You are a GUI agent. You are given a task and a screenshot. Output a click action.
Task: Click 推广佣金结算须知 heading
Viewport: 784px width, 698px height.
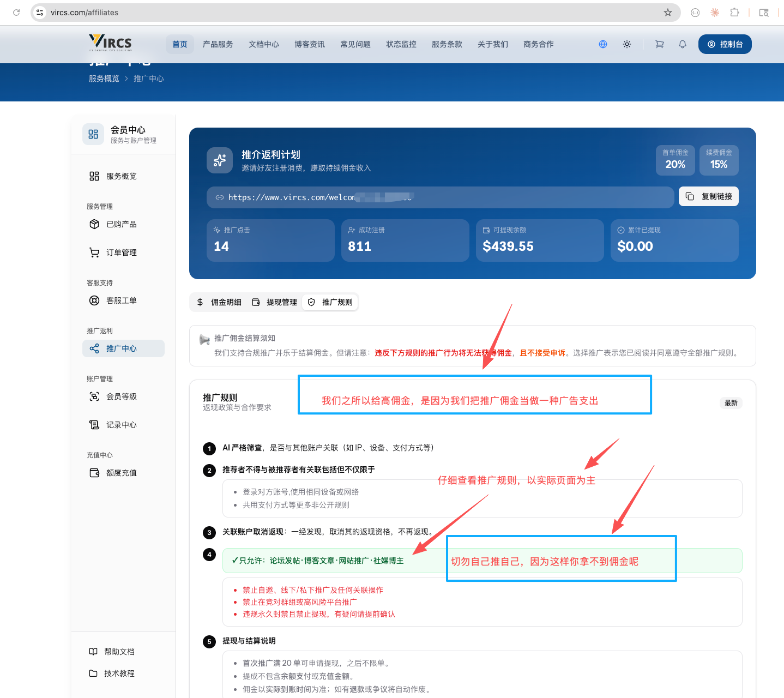tap(245, 338)
